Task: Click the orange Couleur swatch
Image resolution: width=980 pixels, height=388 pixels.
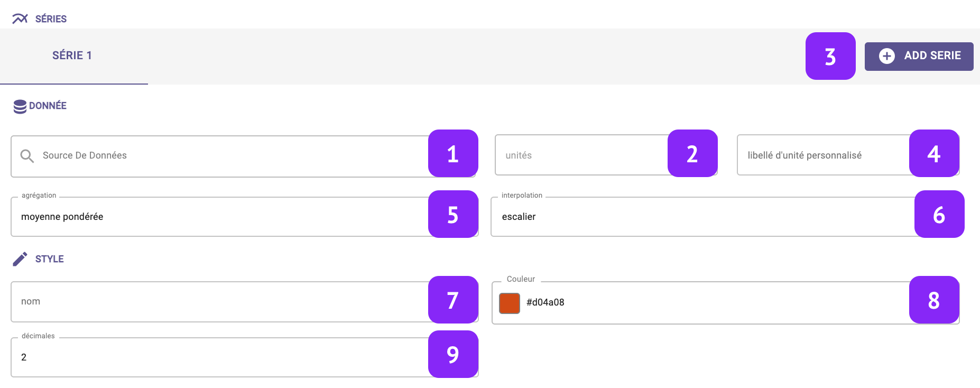Action: pyautogui.click(x=510, y=303)
